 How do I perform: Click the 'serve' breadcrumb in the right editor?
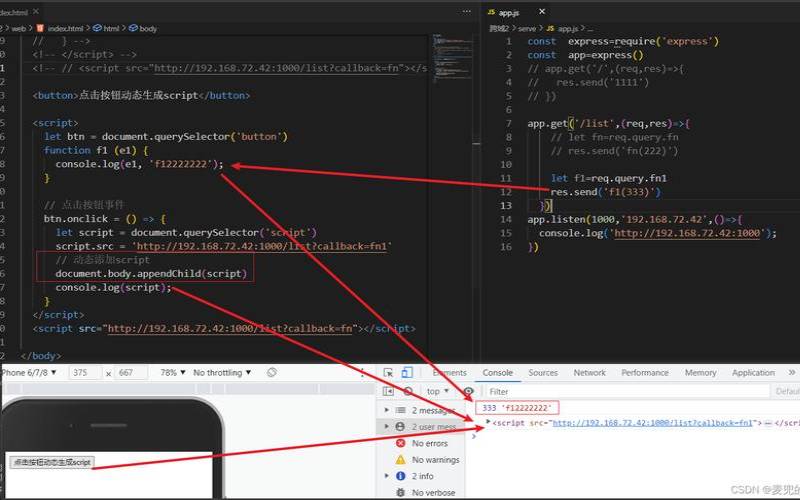click(527, 29)
